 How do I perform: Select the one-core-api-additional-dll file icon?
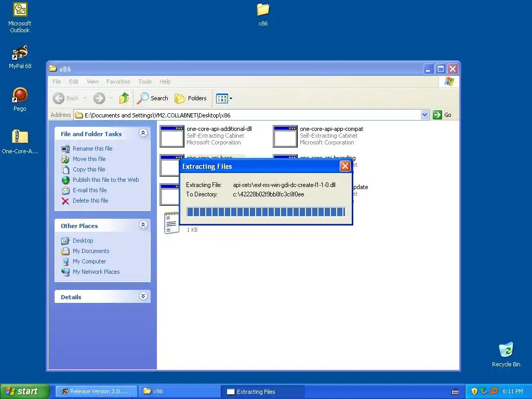pyautogui.click(x=171, y=136)
